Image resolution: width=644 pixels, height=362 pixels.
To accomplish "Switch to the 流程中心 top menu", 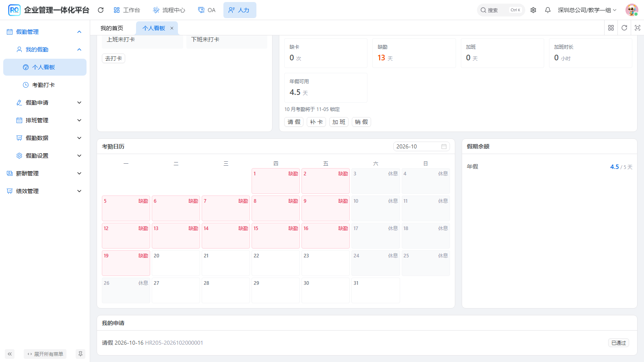I will click(x=169, y=10).
